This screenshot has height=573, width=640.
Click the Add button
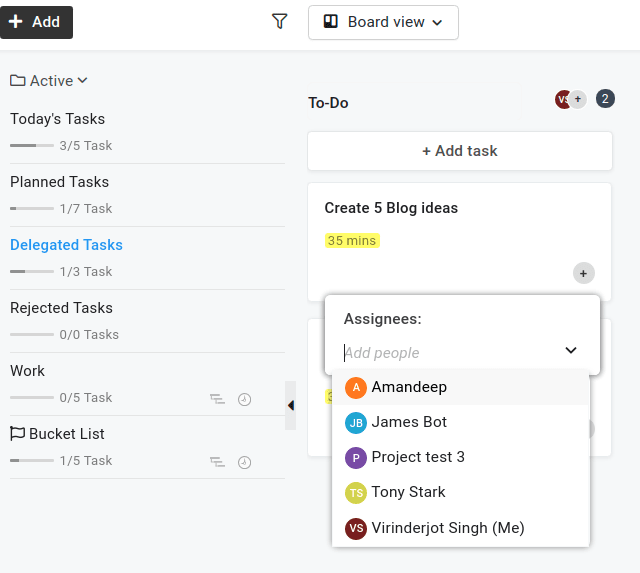coord(36,22)
